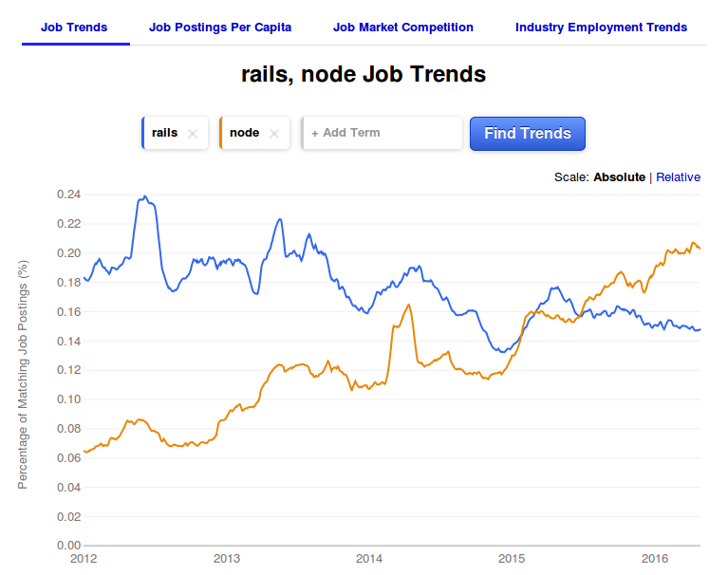
Task: Click the plus icon beside Add Term
Action: point(315,134)
